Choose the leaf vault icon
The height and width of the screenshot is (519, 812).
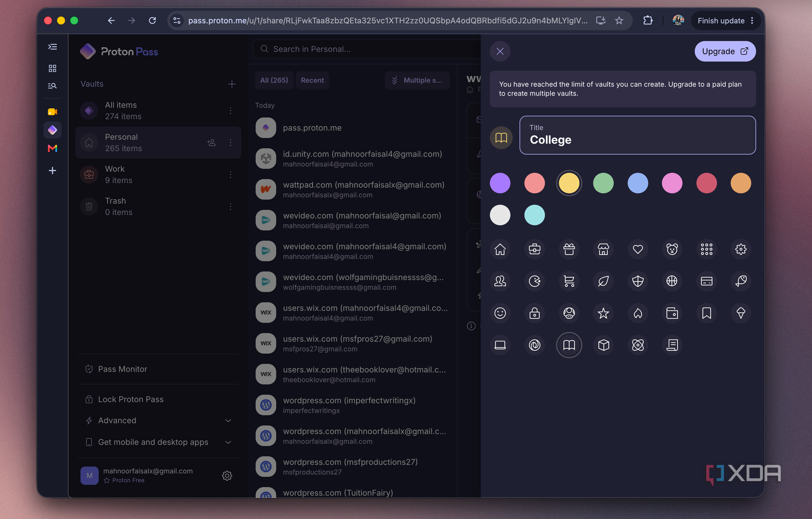point(603,281)
